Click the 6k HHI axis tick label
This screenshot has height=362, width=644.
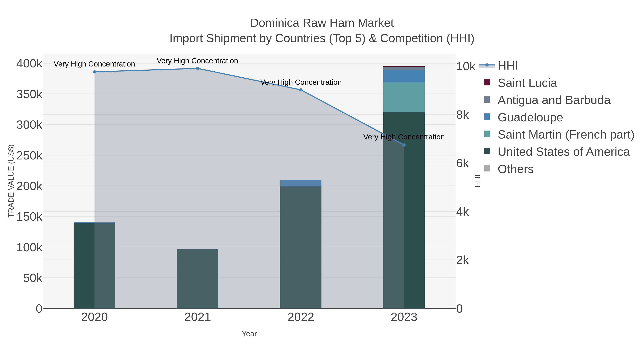pyautogui.click(x=462, y=163)
